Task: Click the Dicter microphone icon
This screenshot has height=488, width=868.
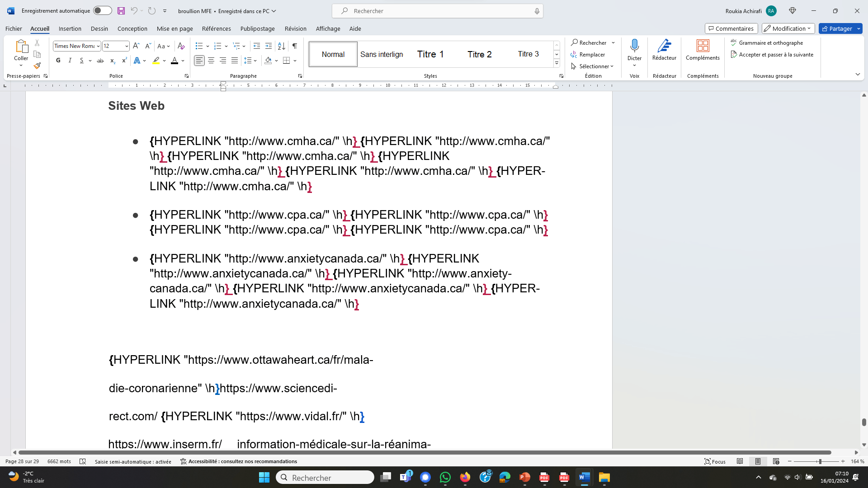Action: 634,46
